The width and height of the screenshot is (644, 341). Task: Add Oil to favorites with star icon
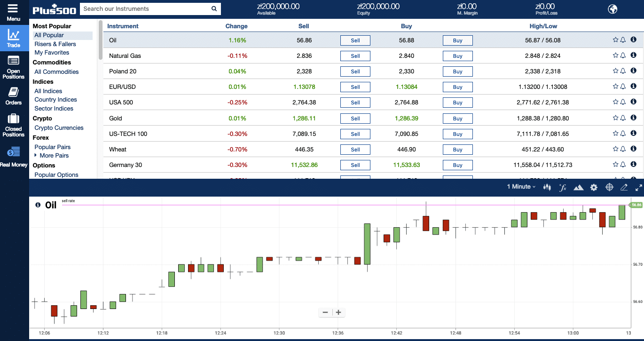point(615,40)
